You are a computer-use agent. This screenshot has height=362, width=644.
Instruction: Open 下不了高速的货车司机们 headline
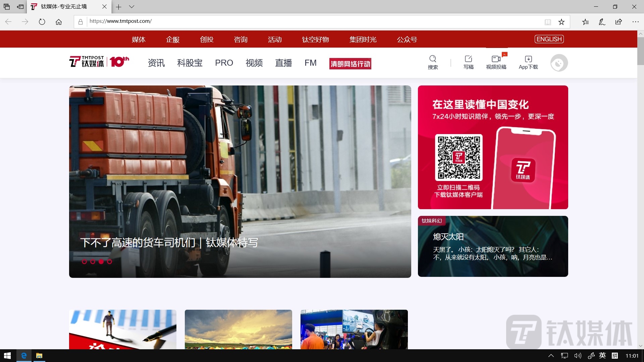tap(169, 242)
